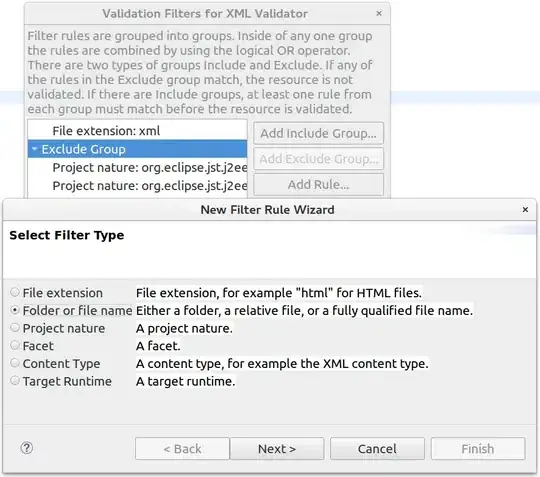Viewport: 540px width, 477px height.
Task: Close the New Filter Rule Wizard
Action: pyautogui.click(x=525, y=209)
